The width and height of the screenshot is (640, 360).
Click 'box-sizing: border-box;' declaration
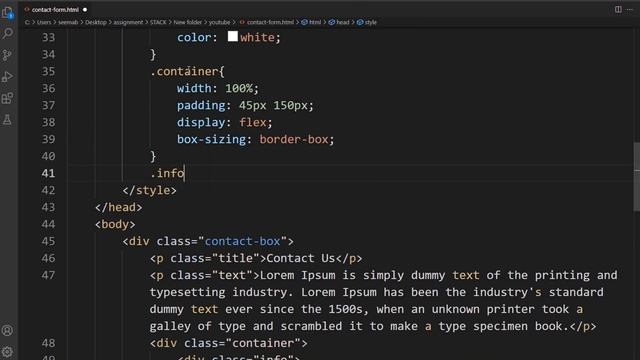pyautogui.click(x=256, y=140)
